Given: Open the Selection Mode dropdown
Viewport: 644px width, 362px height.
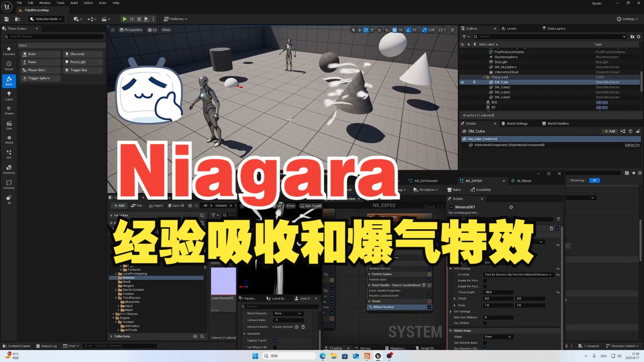Looking at the screenshot, I should 46,19.
